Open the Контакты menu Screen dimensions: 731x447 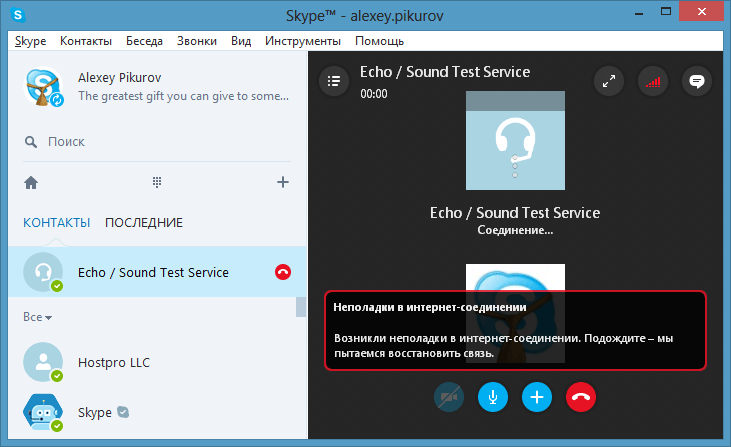[86, 41]
